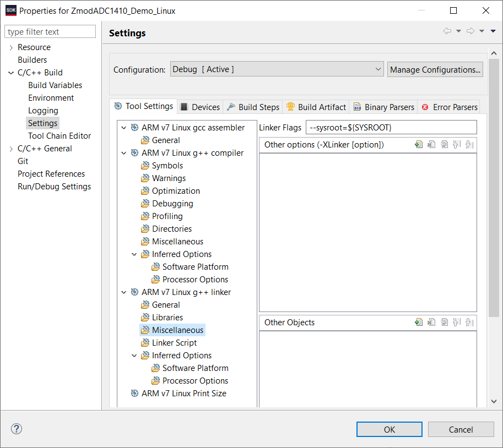Viewport: 503px width, 448px height.
Task: Edit entry in Other Objects list
Action: 444,322
